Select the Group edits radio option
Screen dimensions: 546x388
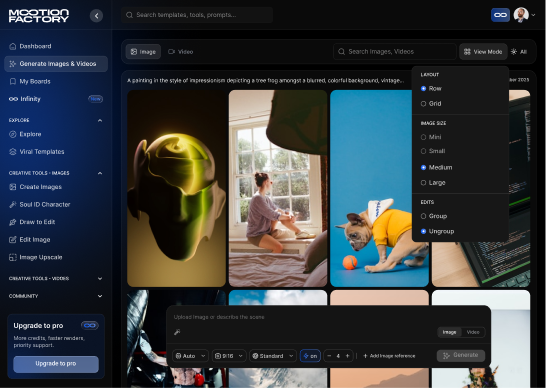pyautogui.click(x=434, y=216)
